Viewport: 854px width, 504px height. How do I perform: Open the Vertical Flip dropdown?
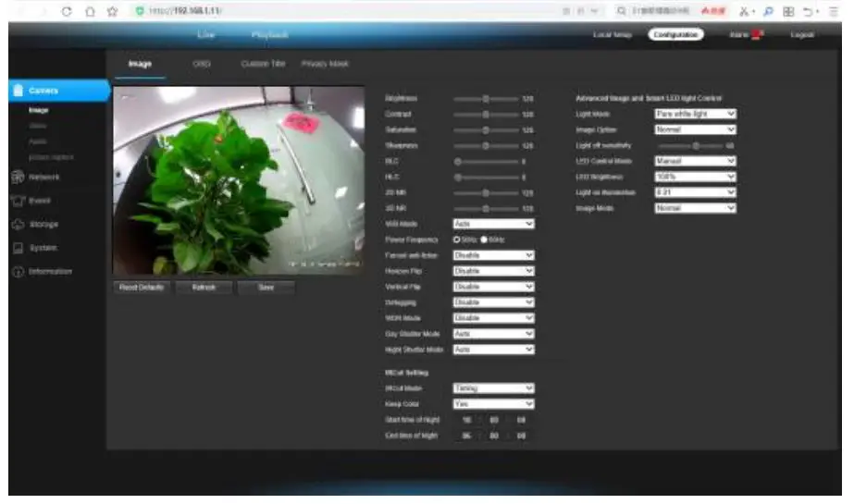click(493, 287)
